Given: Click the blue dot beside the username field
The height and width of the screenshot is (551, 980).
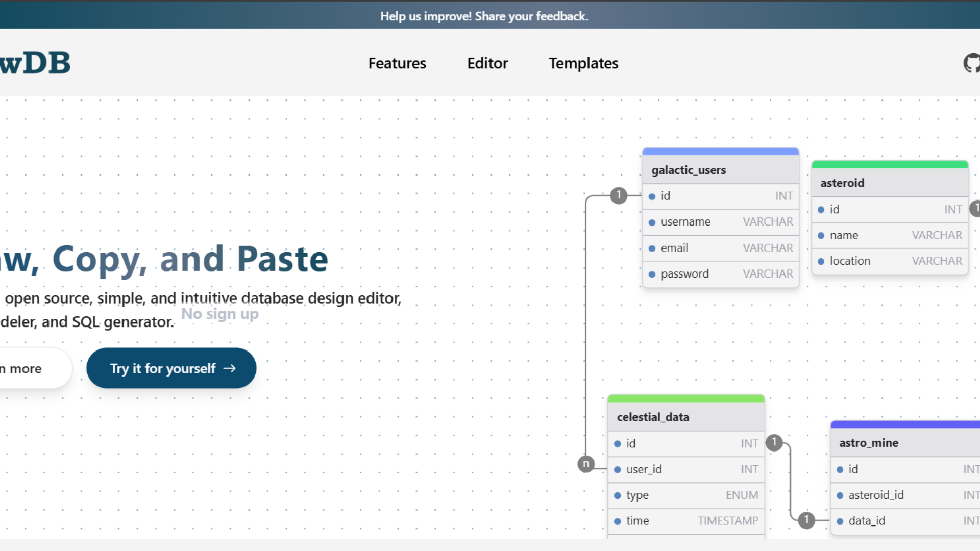Looking at the screenshot, I should [x=652, y=222].
